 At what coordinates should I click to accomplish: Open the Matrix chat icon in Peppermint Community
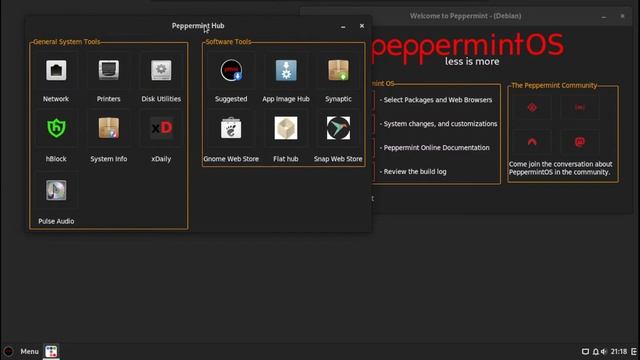pyautogui.click(x=580, y=107)
